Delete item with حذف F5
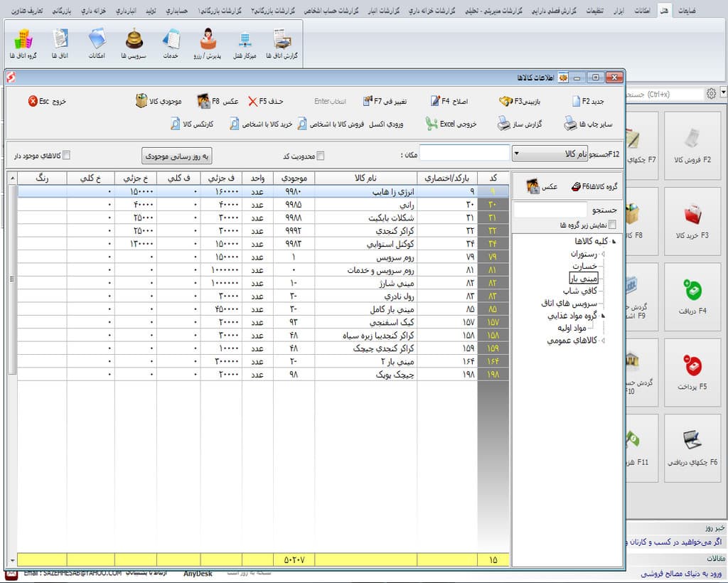This screenshot has height=583, width=728. (x=266, y=101)
